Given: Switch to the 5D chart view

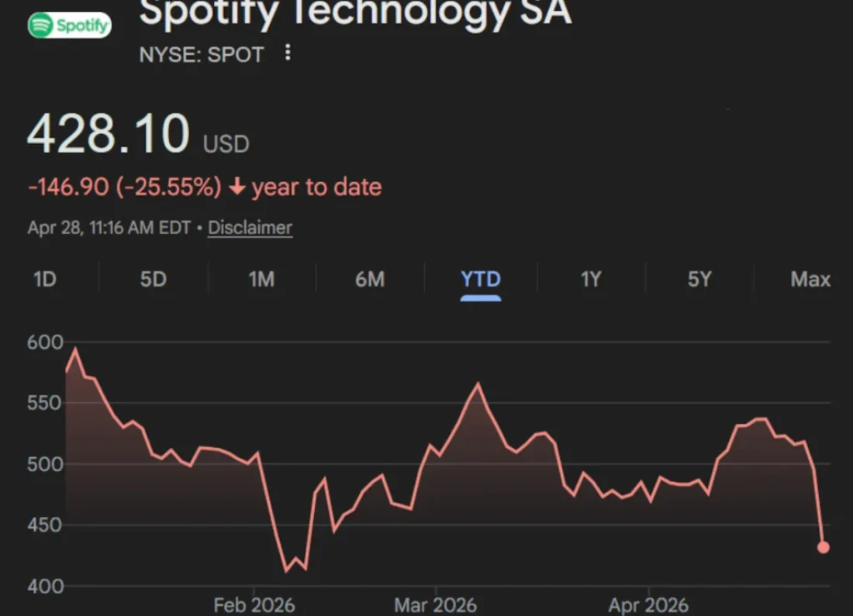Looking at the screenshot, I should pos(152,279).
